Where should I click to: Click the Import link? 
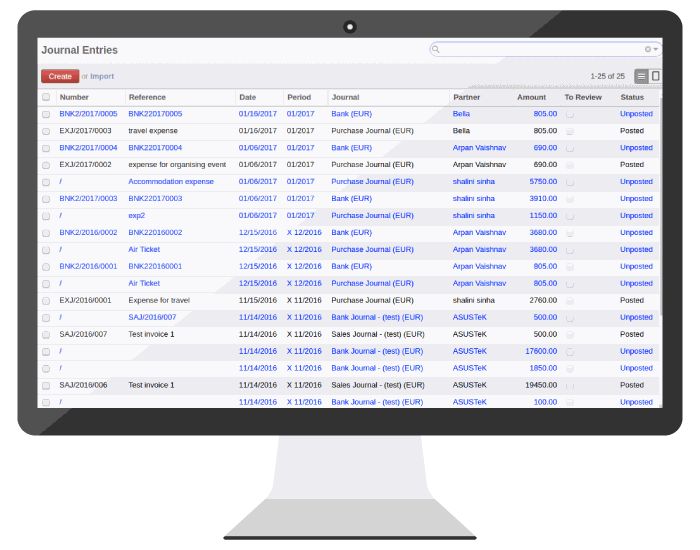102,76
